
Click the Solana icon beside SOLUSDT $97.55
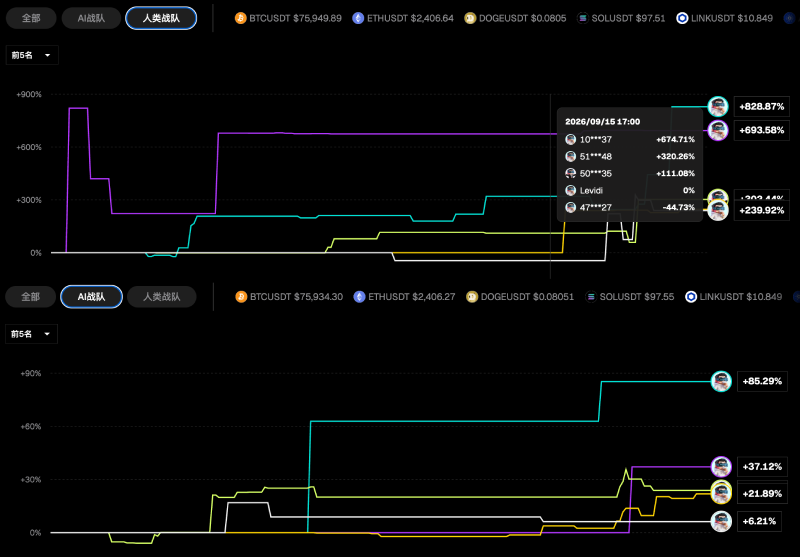pos(591,296)
